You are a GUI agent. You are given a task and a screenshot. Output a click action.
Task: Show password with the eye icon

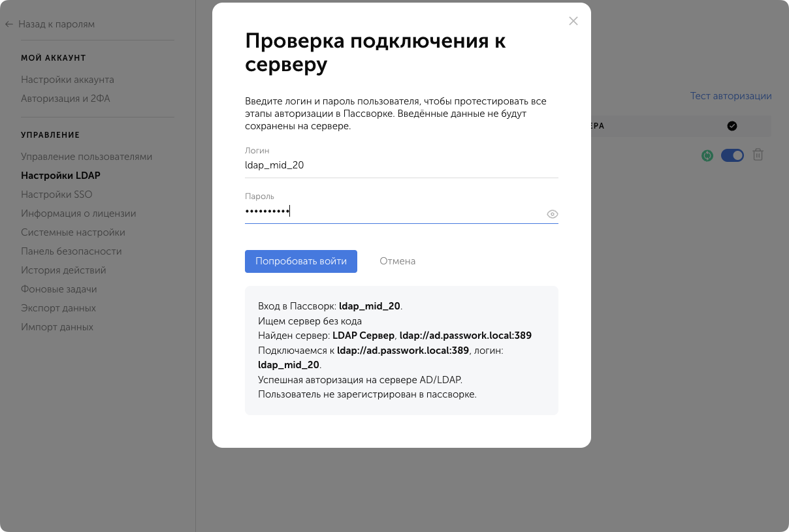point(552,214)
